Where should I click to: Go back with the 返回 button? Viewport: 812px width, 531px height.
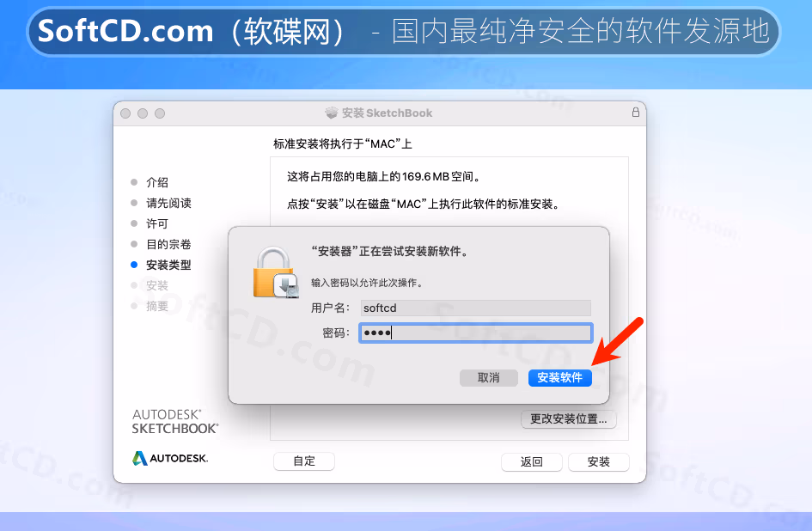531,461
